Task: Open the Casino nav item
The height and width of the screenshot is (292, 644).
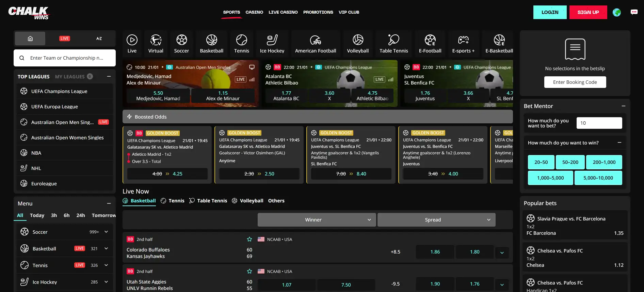Action: point(254,12)
